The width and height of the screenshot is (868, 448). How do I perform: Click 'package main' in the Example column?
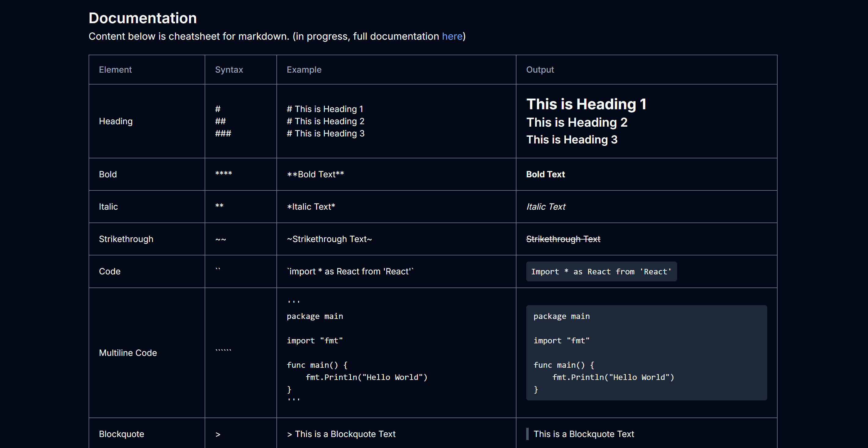click(x=315, y=316)
